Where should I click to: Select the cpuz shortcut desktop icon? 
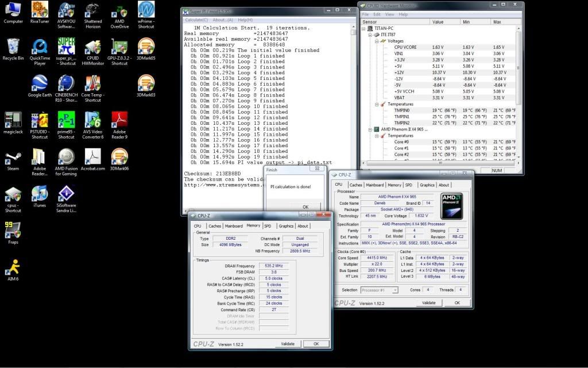coord(13,199)
